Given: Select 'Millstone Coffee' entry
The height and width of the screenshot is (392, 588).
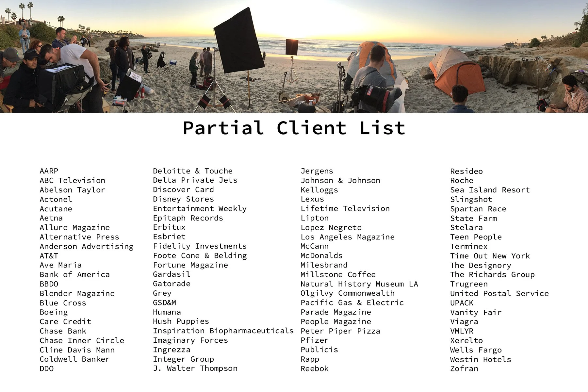Looking at the screenshot, I should pyautogui.click(x=338, y=274).
